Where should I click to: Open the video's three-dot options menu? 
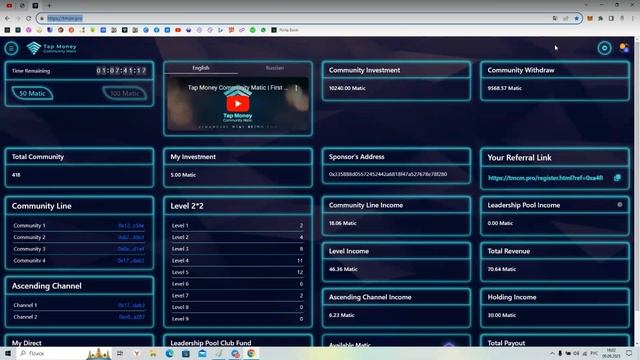tap(296, 88)
